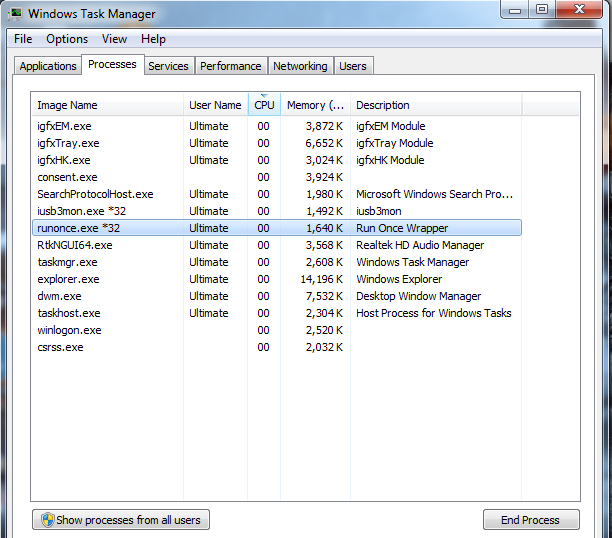Select the dwm.exe process
Screen dimensions: 612x538
(277, 296)
